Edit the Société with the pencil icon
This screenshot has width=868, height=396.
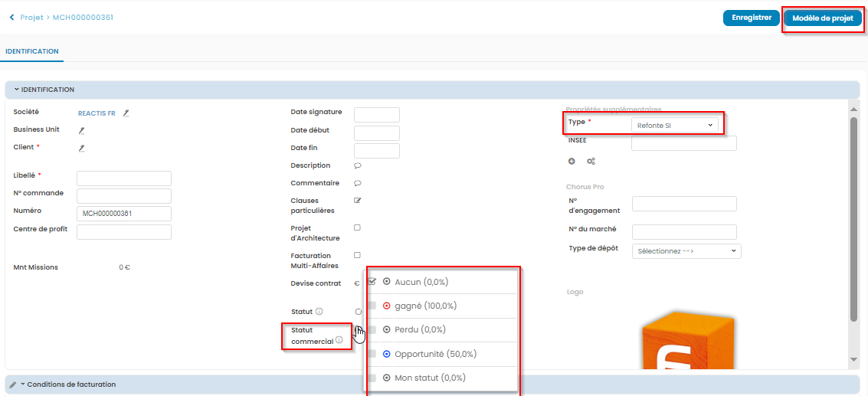(x=126, y=113)
